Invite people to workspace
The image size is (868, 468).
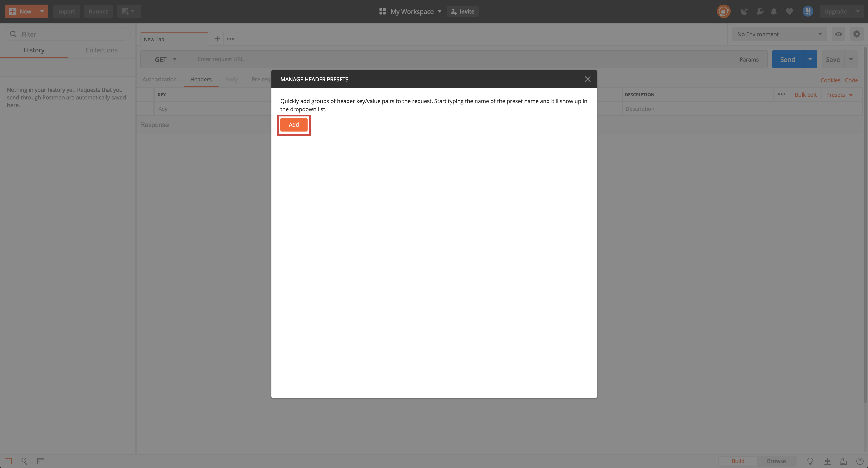[462, 11]
